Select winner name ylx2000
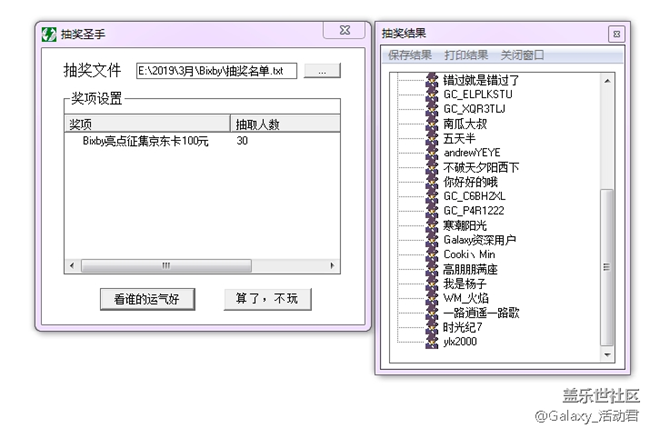The image size is (650, 438). pyautogui.click(x=460, y=341)
